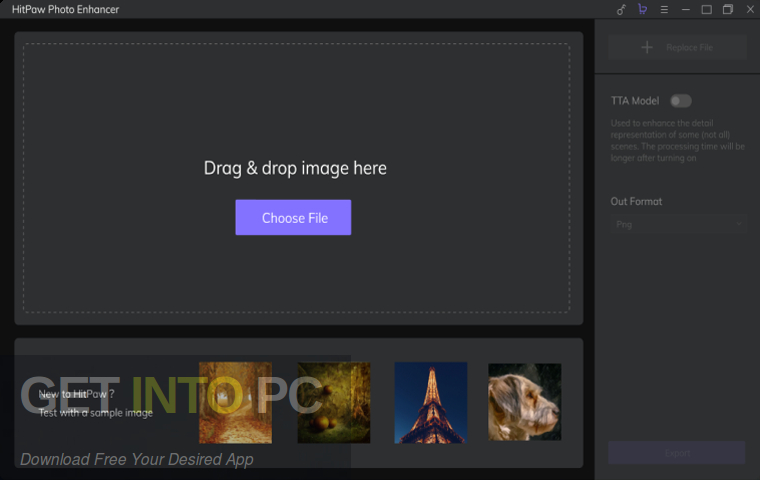This screenshot has width=760, height=480.
Task: Click the 'Out Format' label
Action: (x=636, y=201)
